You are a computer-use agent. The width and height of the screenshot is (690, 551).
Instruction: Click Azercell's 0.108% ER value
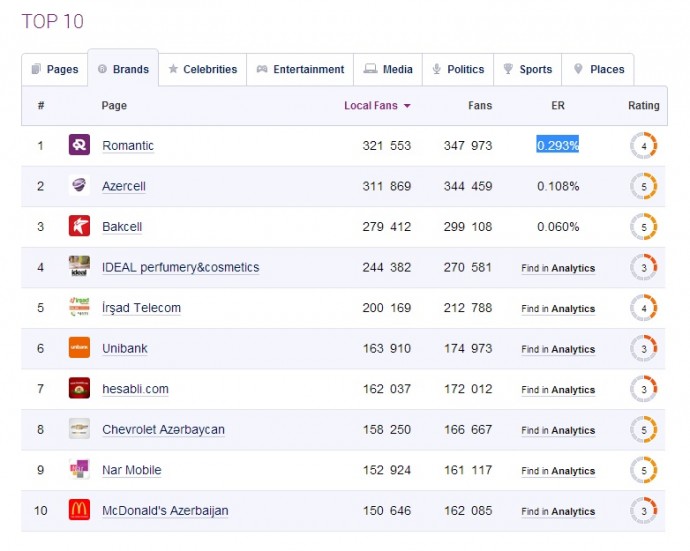558,186
